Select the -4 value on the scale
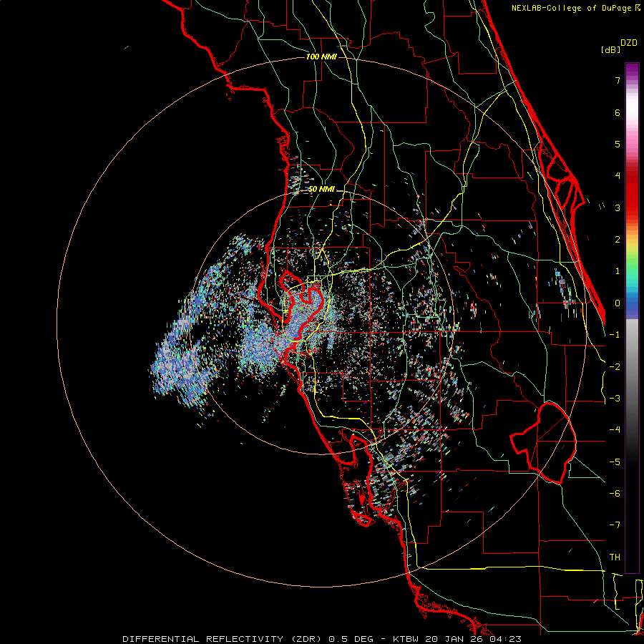This screenshot has width=644, height=644. pos(615,430)
